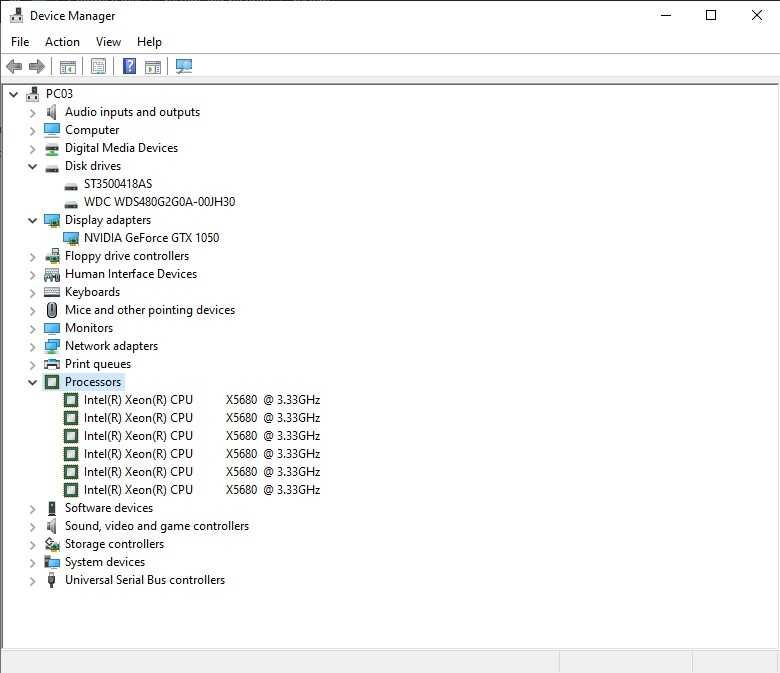Click the Network adapters category icon
Screen dimensions: 780x673
pyautogui.click(x=52, y=346)
